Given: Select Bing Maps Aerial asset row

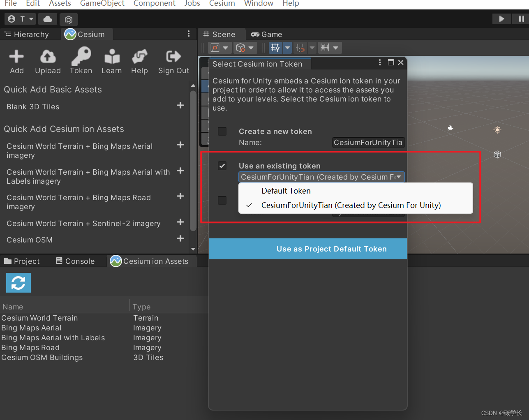Looking at the screenshot, I should (x=104, y=328).
